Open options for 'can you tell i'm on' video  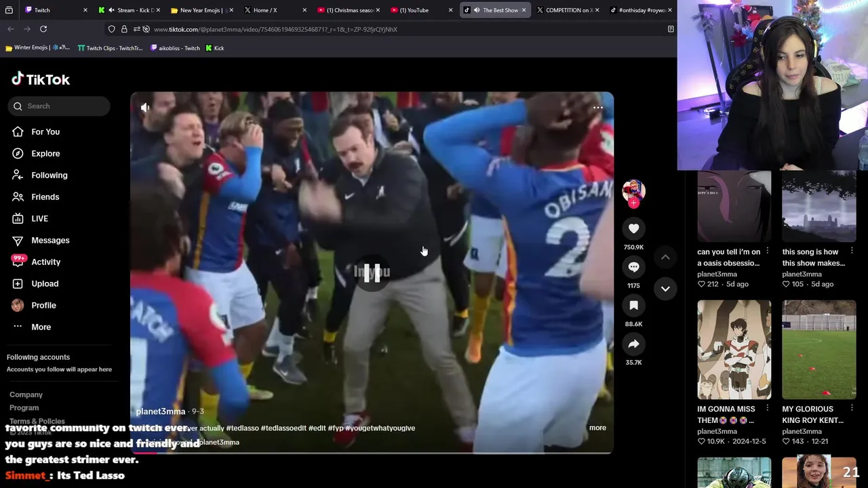pyautogui.click(x=767, y=251)
